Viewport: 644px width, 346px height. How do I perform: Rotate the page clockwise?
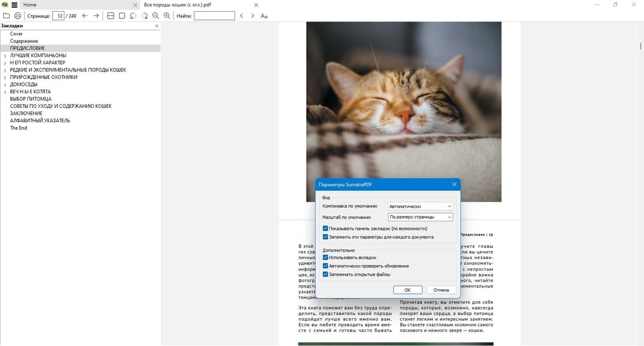[x=144, y=16]
